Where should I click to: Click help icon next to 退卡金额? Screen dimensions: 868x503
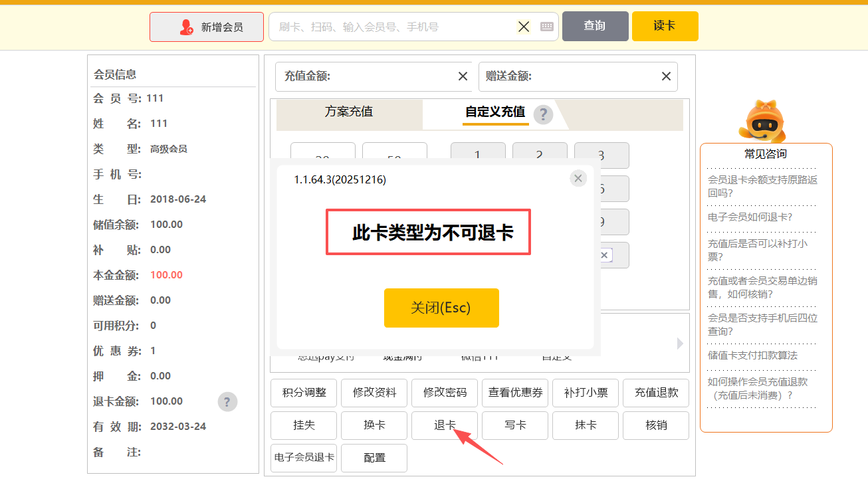(227, 401)
